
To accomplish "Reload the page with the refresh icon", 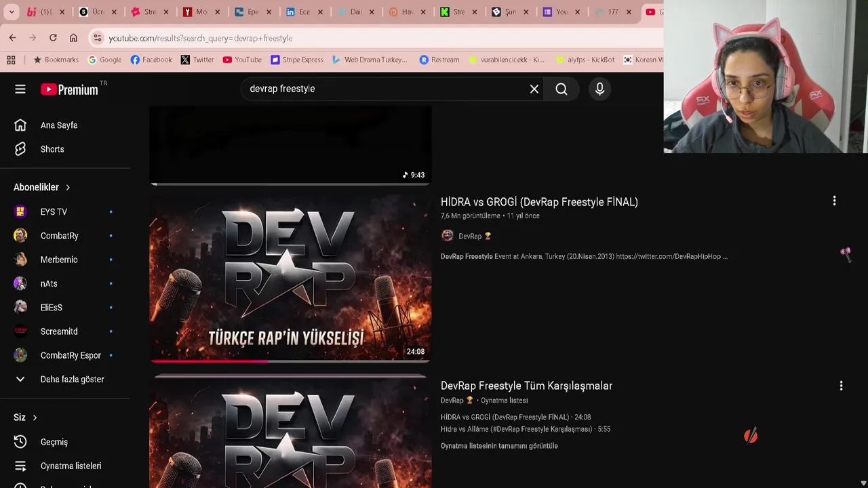I will click(53, 38).
